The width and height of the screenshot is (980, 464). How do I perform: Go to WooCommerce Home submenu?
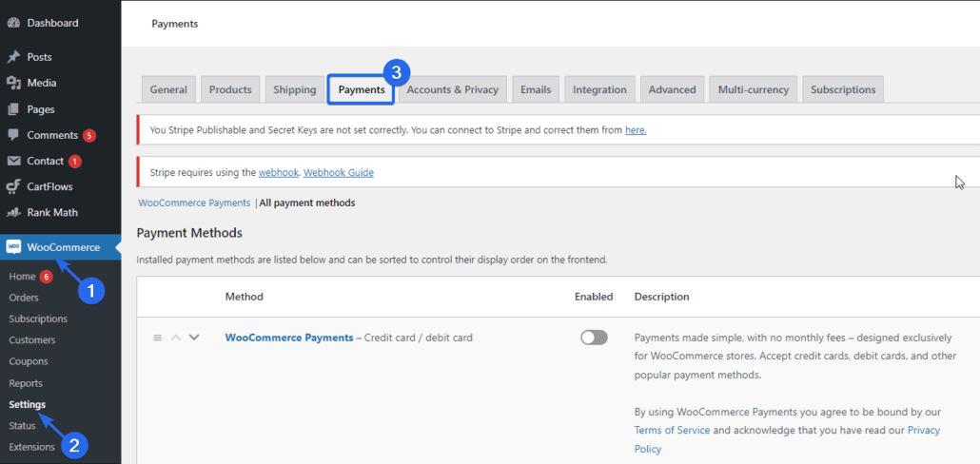[22, 277]
